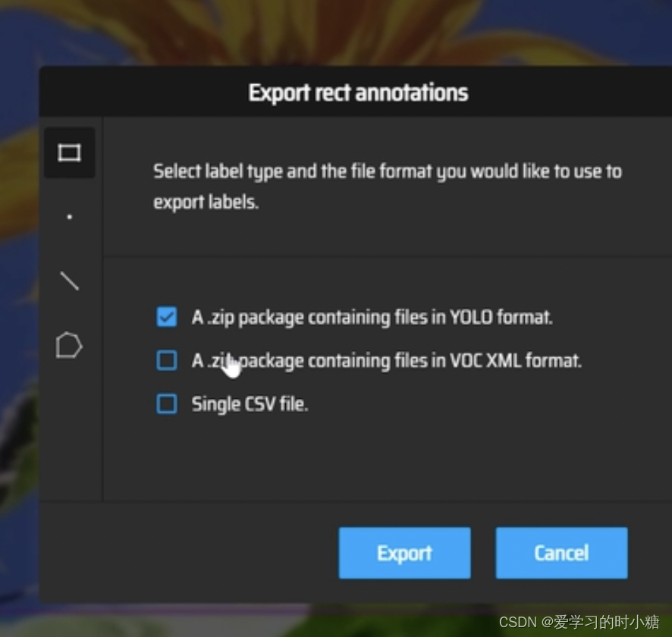Click empty footer area left of Export

189,553
